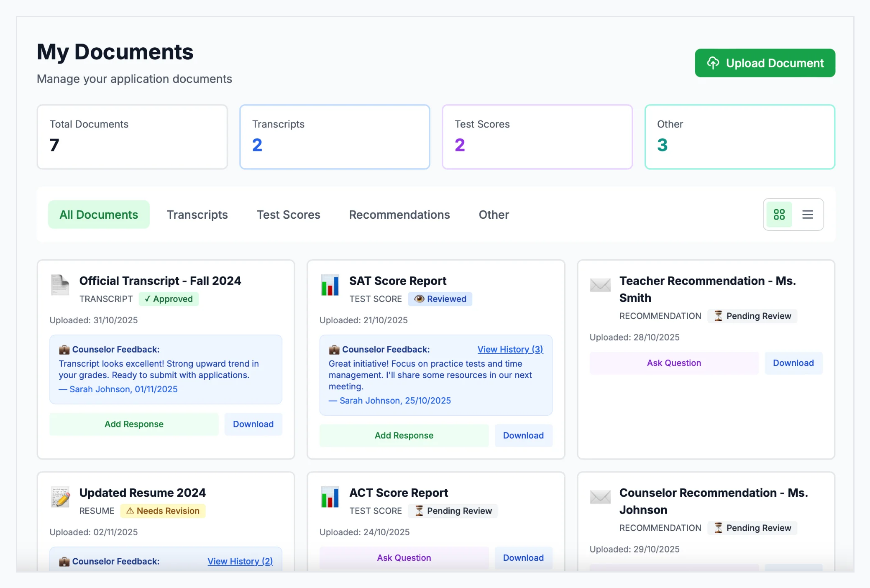Download the Official Transcript Fall 2024
This screenshot has height=588, width=870.
click(253, 424)
